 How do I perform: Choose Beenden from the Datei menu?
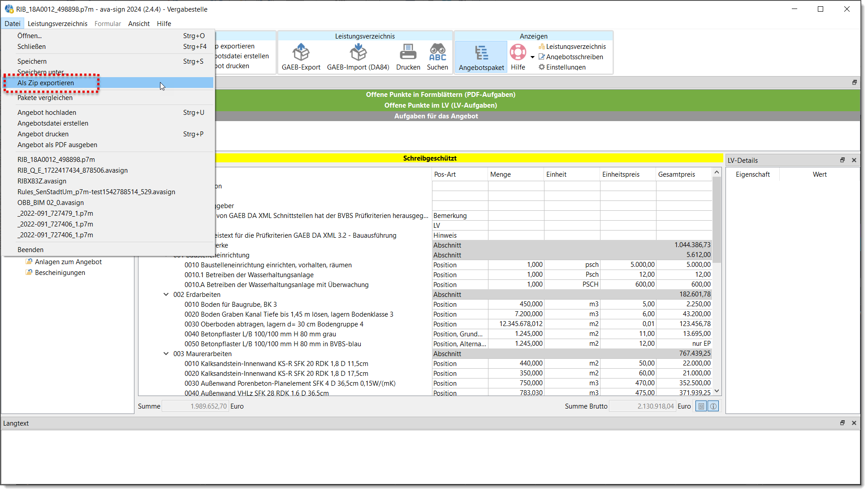(108, 250)
